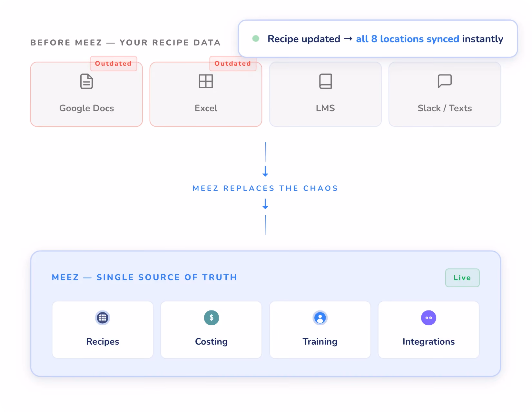Screen dimensions: 532x412
Task: Click the green status dot in notification
Action: [x=256, y=39]
